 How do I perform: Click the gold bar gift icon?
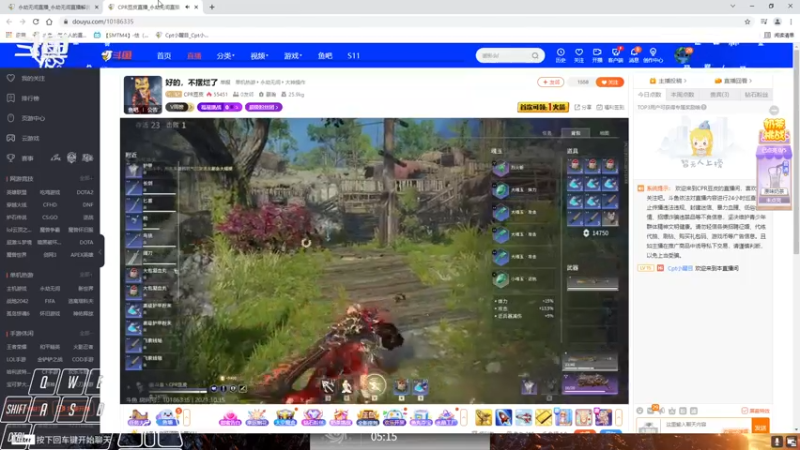click(543, 417)
